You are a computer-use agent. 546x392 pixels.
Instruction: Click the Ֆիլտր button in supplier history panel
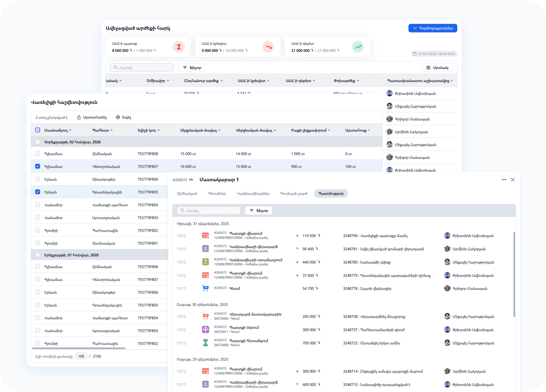259,211
